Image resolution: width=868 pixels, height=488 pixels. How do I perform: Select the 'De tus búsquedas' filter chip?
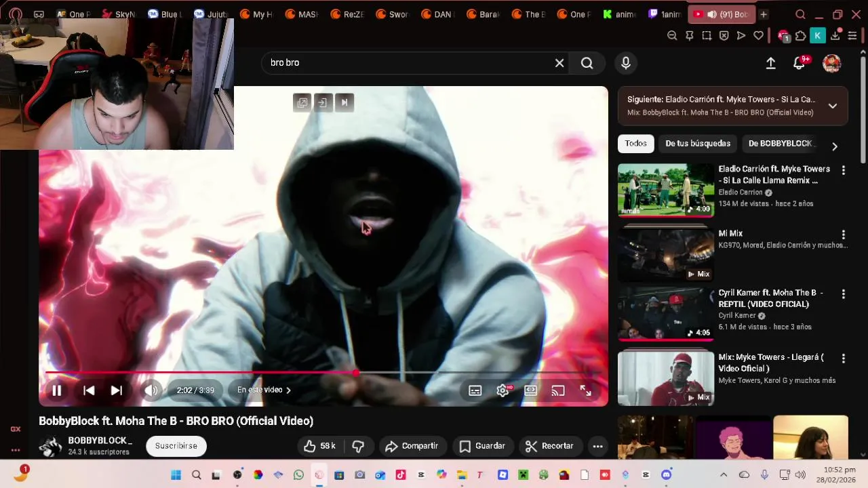[x=698, y=144]
